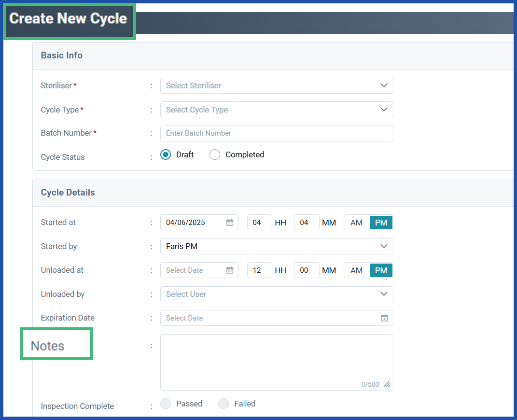
Task: Set Cycle Status to Completed
Action: (x=214, y=154)
